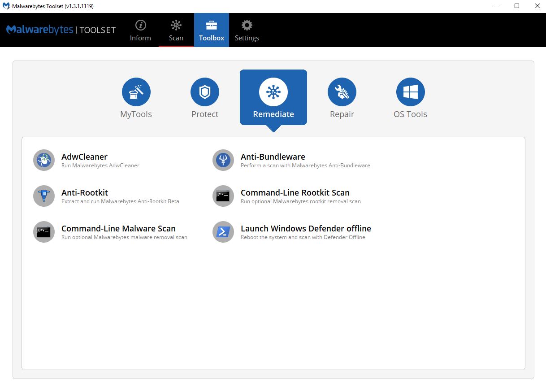Run the Anti-Bundleware title link
The image size is (546, 392).
(273, 157)
